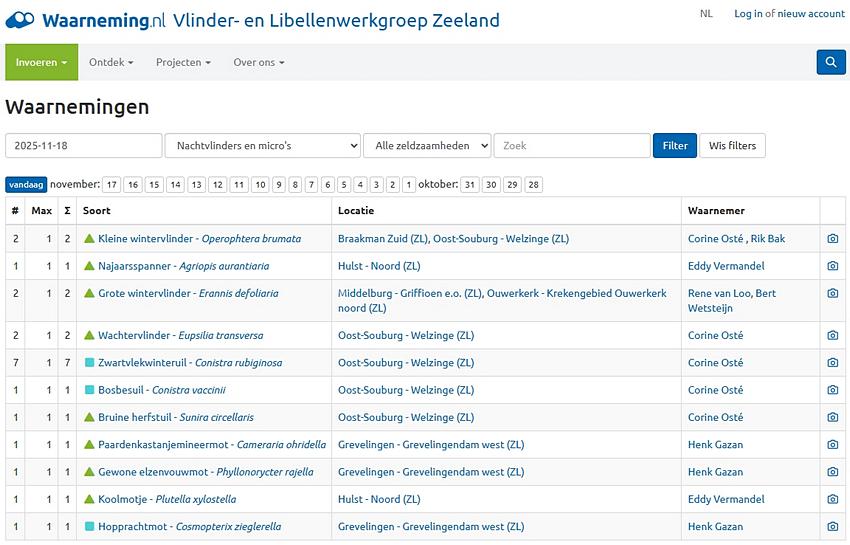This screenshot has width=850, height=545.
Task: Open Corine Osté in Bosbesuil row
Action: 715,390
